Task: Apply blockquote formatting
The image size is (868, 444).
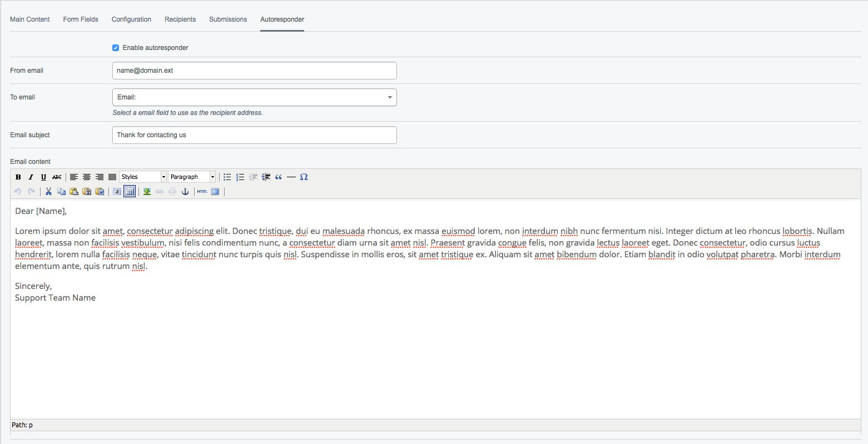Action: 279,177
